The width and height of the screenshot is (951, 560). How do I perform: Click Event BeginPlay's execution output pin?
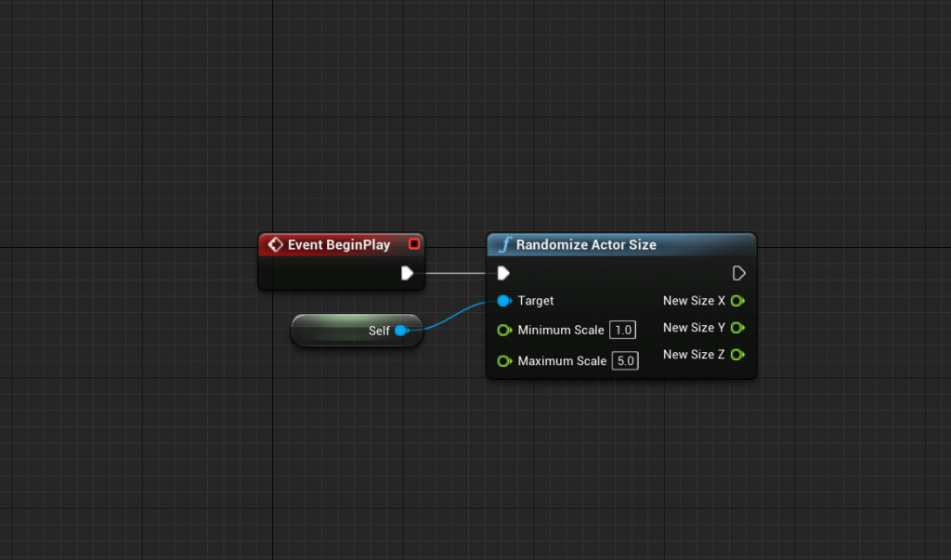click(407, 273)
